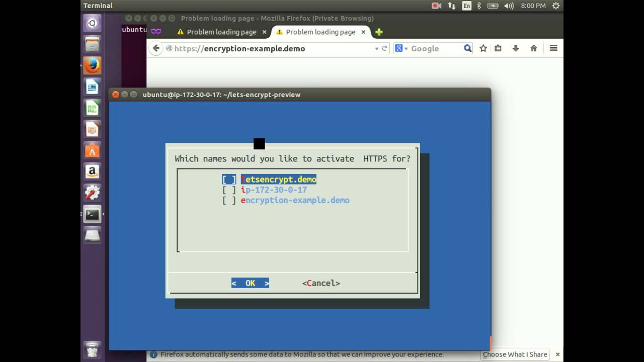The width and height of the screenshot is (644, 362).
Task: Open sound volume indicator
Action: (509, 6)
